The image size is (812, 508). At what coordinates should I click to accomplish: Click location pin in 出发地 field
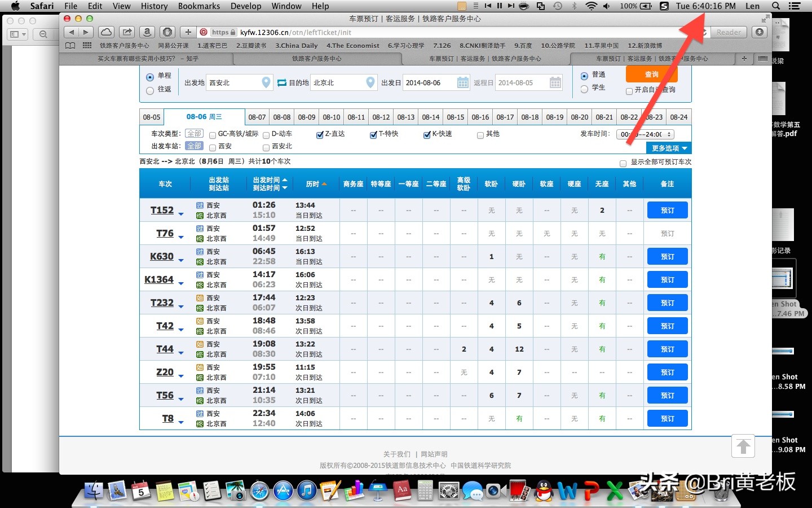click(x=266, y=83)
